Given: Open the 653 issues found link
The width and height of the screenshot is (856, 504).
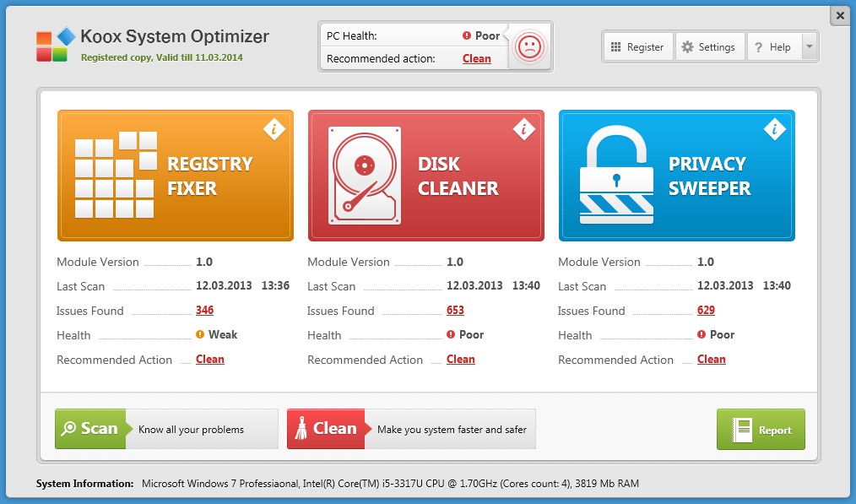Looking at the screenshot, I should pos(455,310).
